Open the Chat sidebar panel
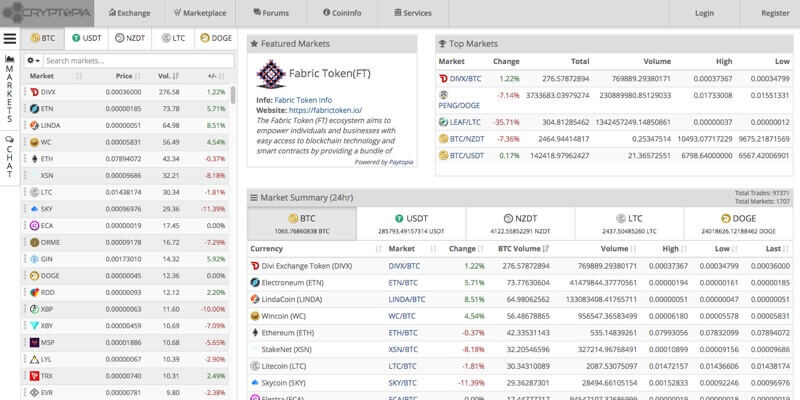Image resolution: width=800 pixels, height=400 pixels. [x=10, y=157]
